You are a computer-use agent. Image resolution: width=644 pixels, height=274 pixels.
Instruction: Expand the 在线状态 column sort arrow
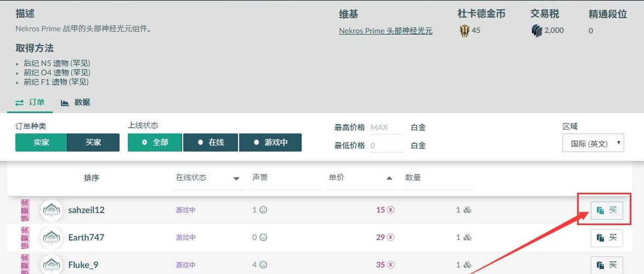click(236, 178)
